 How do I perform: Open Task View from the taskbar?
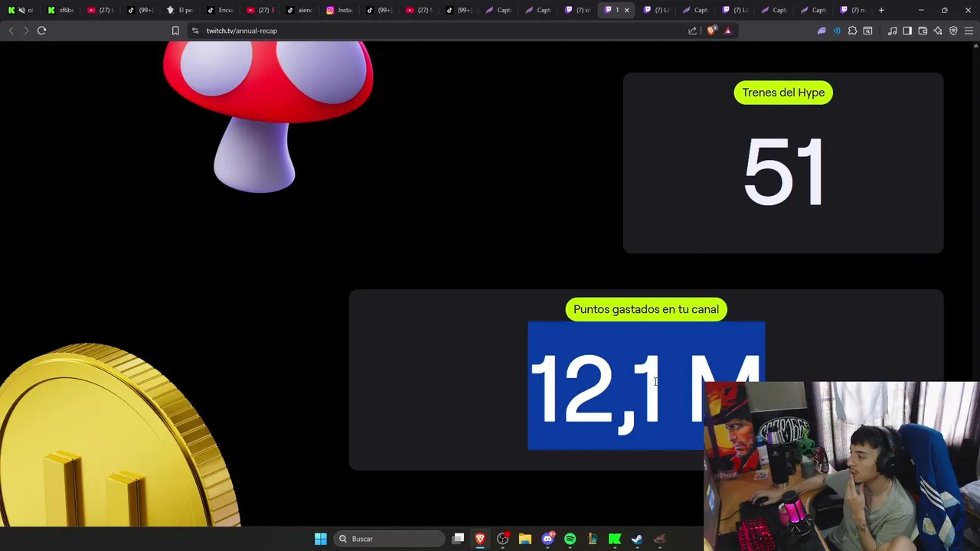pos(458,539)
